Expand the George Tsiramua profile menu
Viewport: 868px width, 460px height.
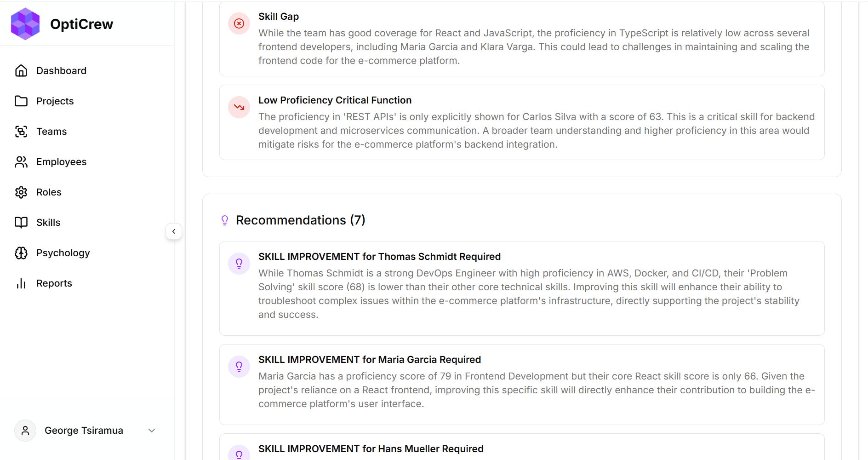click(x=152, y=431)
